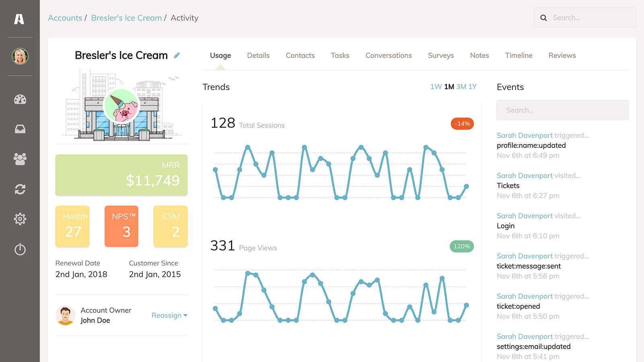Open the Timeline tab
This screenshot has width=644, height=362.
pyautogui.click(x=518, y=55)
